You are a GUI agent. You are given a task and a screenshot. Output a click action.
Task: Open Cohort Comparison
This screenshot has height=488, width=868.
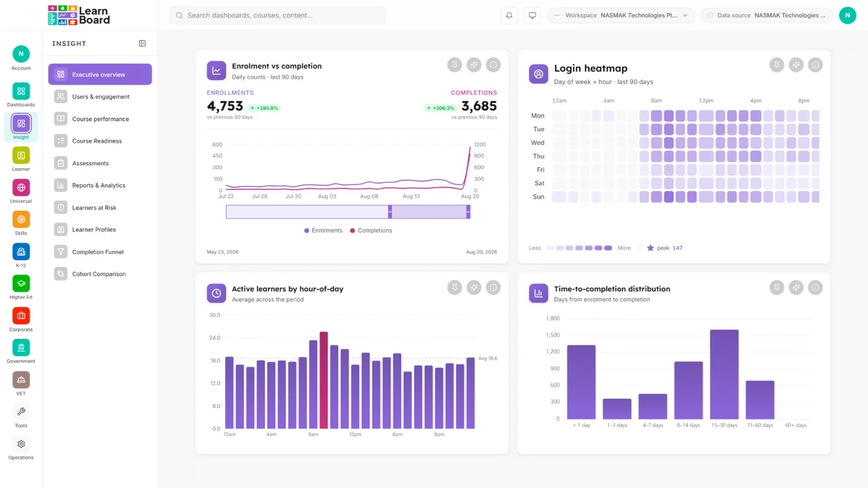point(100,274)
